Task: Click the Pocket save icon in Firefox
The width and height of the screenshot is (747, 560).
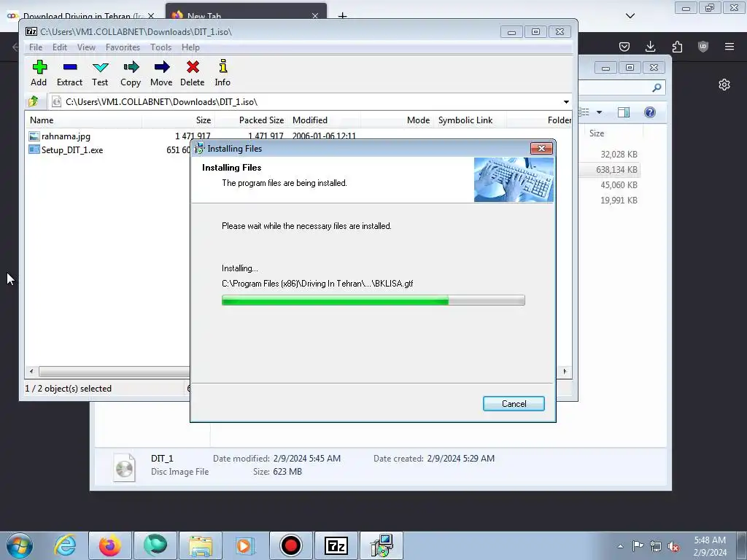Action: click(x=624, y=46)
